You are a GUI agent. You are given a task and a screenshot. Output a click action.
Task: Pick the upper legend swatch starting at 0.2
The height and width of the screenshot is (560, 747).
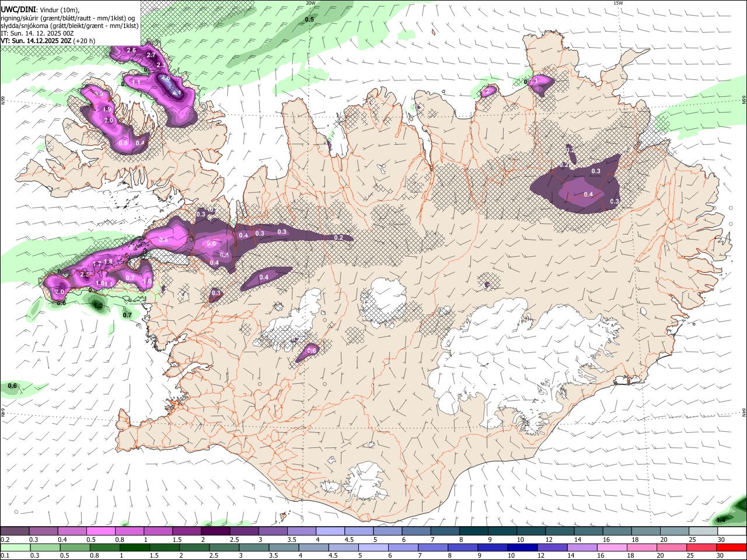(x=15, y=531)
